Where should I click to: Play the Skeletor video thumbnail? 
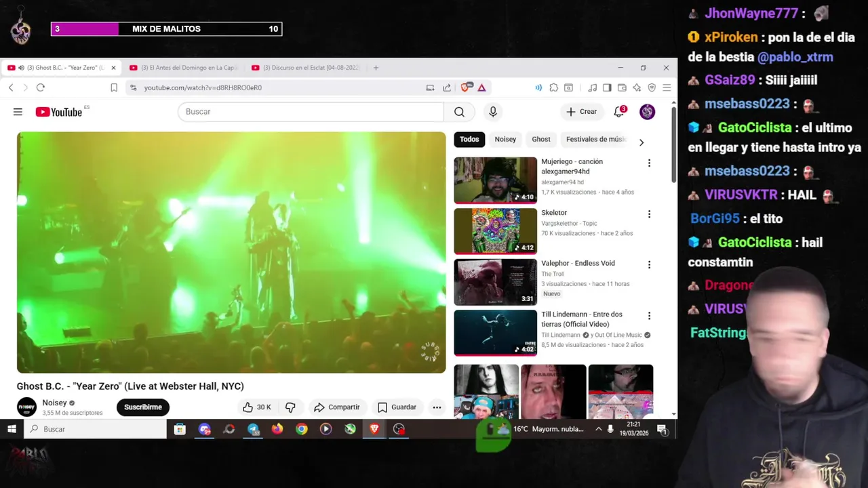coord(495,231)
